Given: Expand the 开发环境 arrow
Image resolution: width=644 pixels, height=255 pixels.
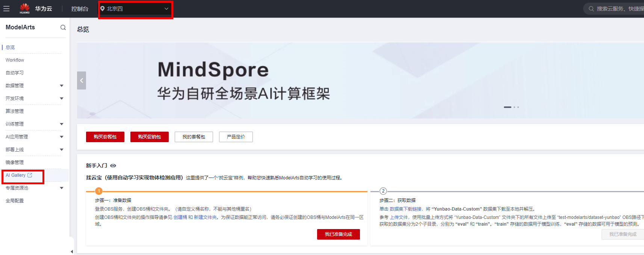Looking at the screenshot, I should (62, 99).
